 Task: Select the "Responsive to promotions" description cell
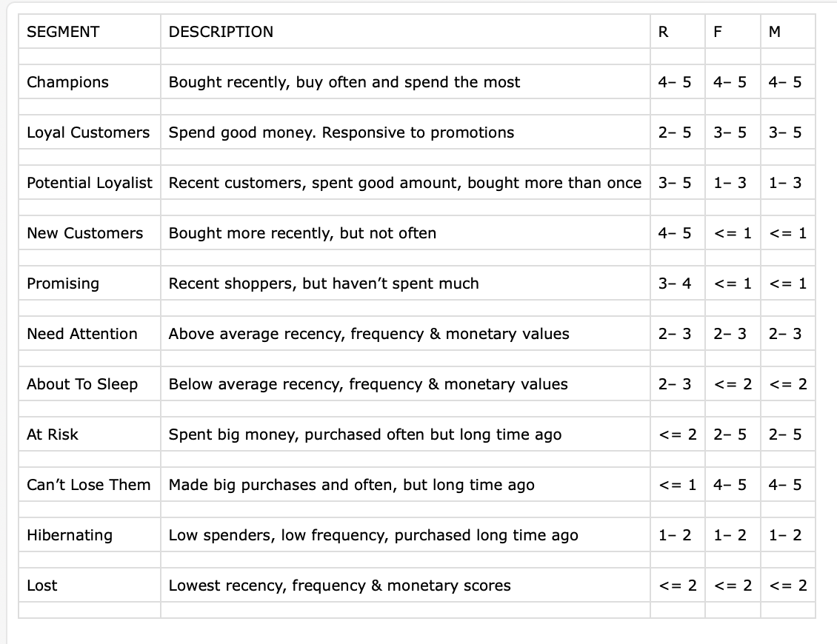(341, 133)
